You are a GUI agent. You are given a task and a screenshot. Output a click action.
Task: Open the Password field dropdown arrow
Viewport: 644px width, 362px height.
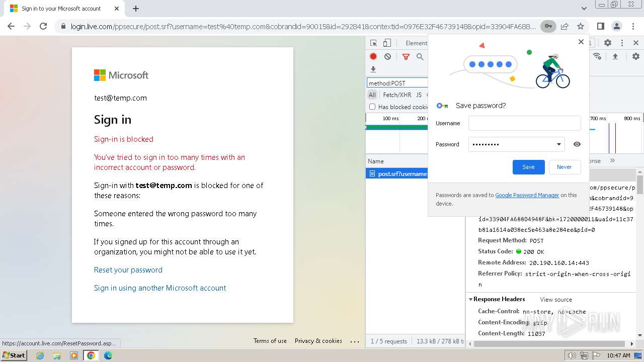point(558,144)
